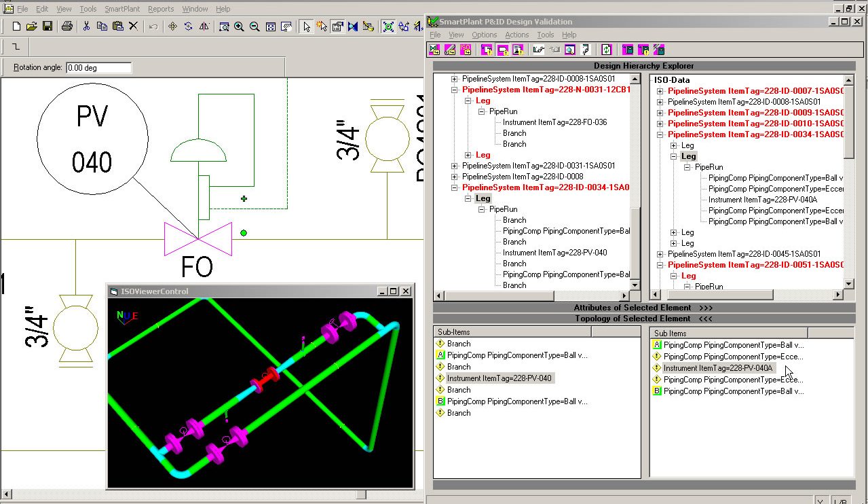Zoom out with the minus magnifier
868x504 pixels.
(254, 26)
